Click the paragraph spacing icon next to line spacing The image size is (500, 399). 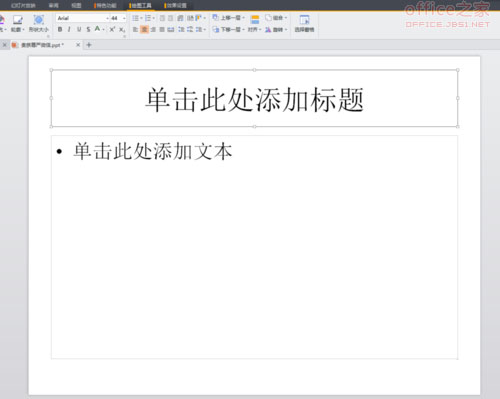[190, 30]
